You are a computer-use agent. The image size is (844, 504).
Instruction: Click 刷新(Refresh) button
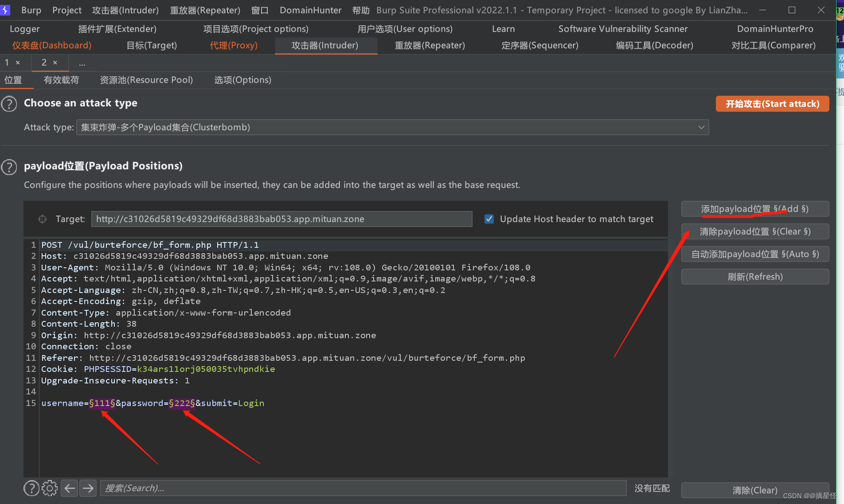(755, 277)
